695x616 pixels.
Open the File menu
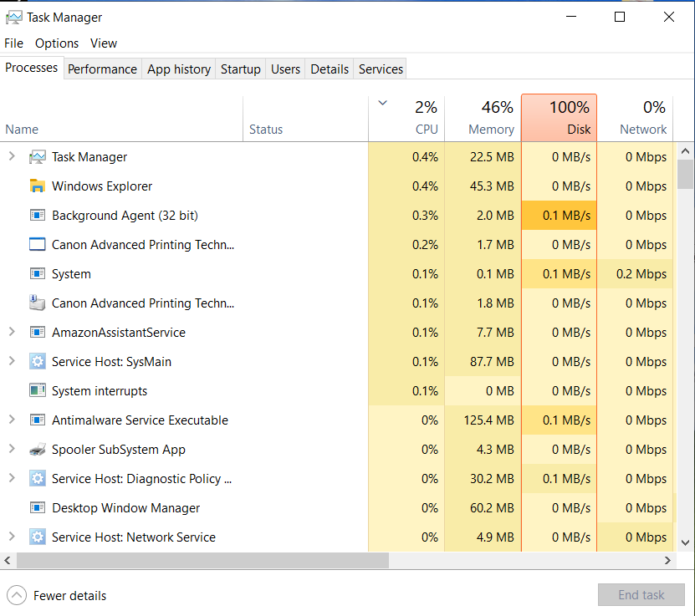click(x=13, y=43)
